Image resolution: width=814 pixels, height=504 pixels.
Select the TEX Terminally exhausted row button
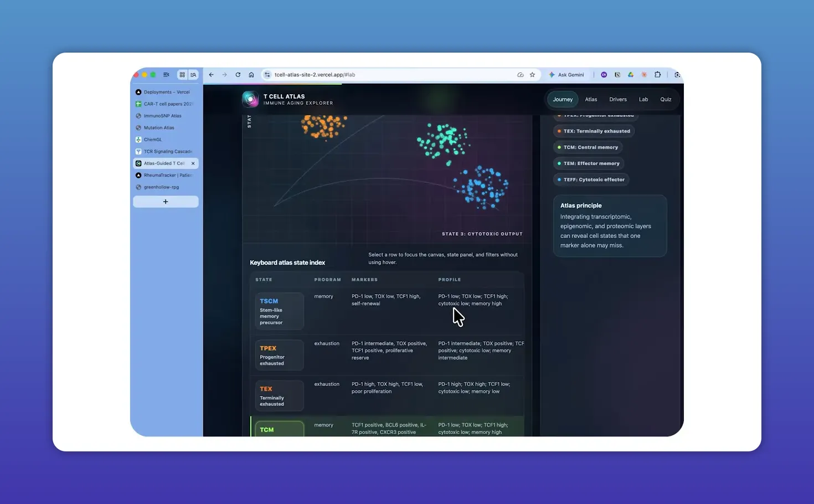point(280,396)
